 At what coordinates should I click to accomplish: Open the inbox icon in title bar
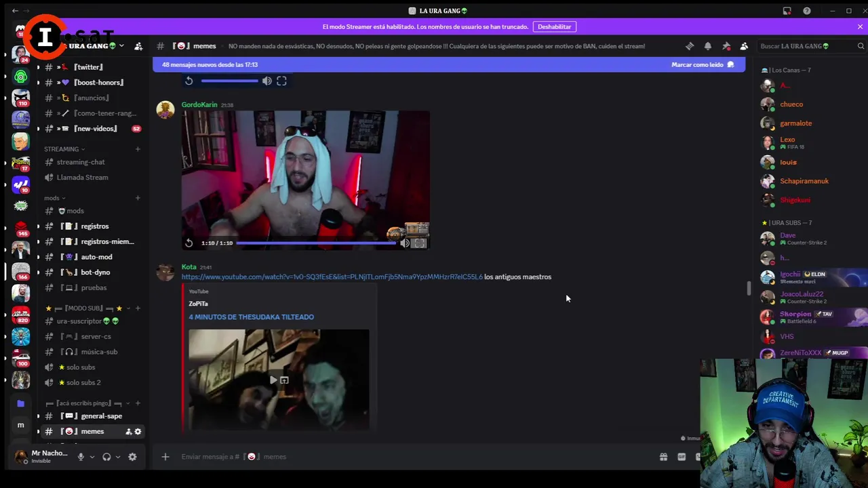[x=787, y=11]
